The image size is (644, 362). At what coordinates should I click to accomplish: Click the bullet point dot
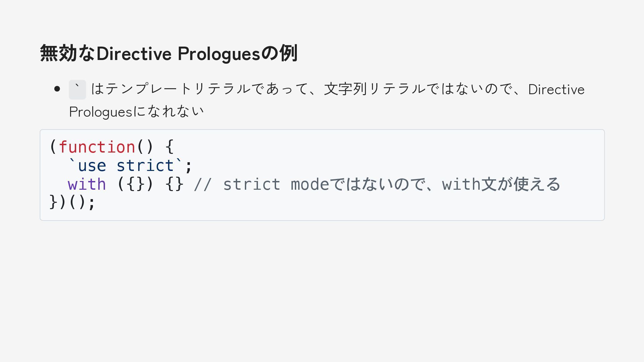57,89
